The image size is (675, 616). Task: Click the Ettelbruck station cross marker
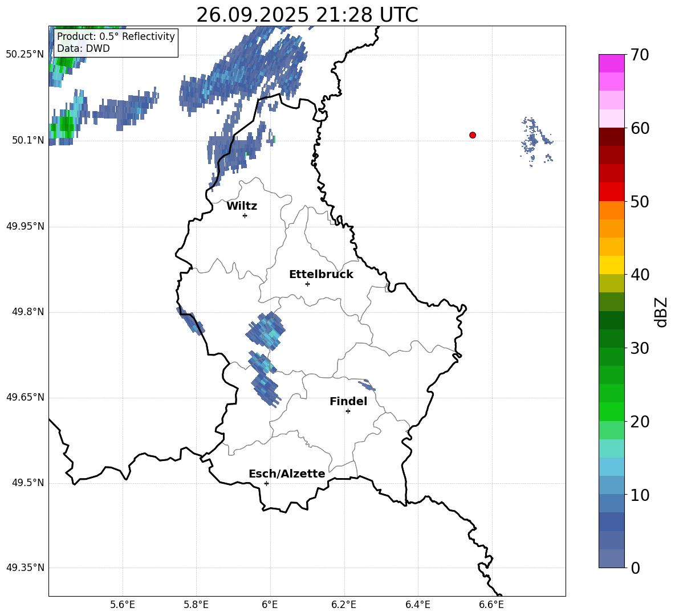307,284
